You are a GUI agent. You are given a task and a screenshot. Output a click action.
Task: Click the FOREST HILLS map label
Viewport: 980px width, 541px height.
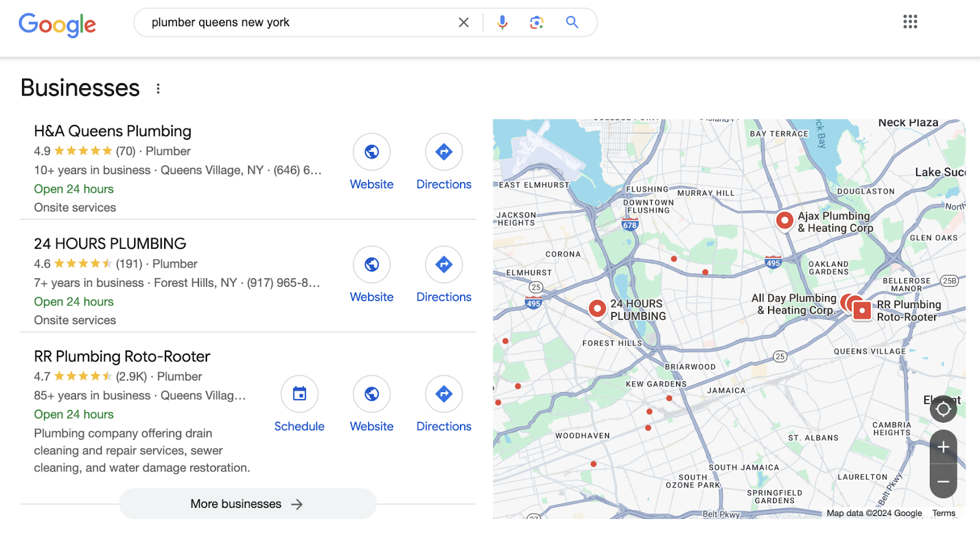[612, 343]
